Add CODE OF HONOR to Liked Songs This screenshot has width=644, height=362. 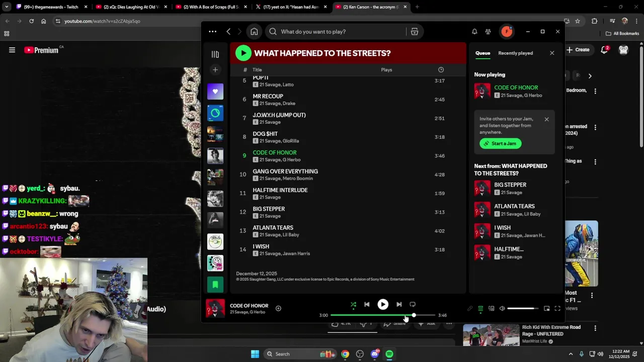coord(278,309)
